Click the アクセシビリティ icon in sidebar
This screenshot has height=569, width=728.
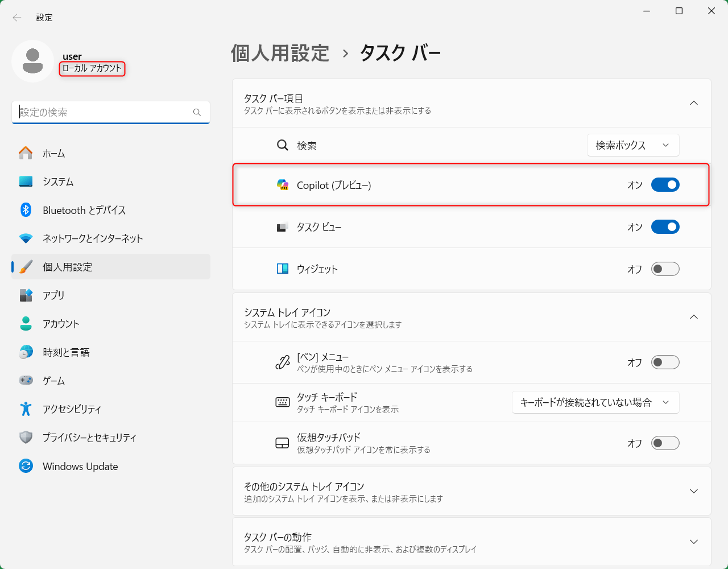point(26,409)
